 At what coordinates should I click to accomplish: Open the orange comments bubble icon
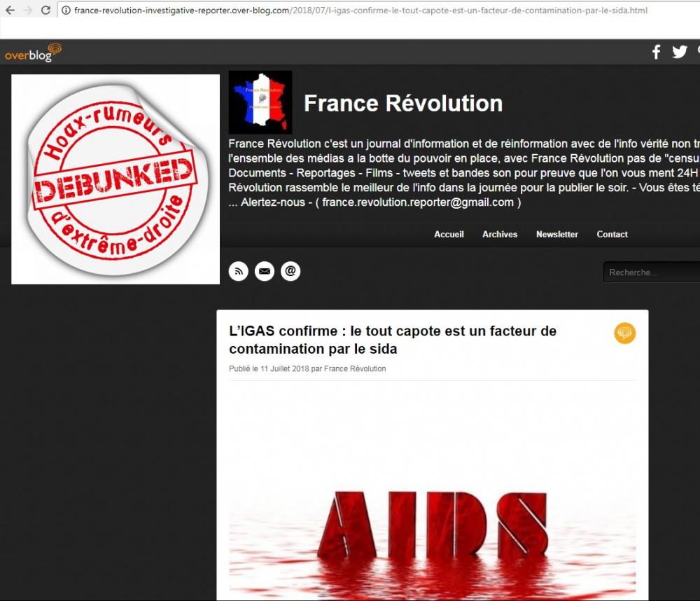[x=624, y=333]
